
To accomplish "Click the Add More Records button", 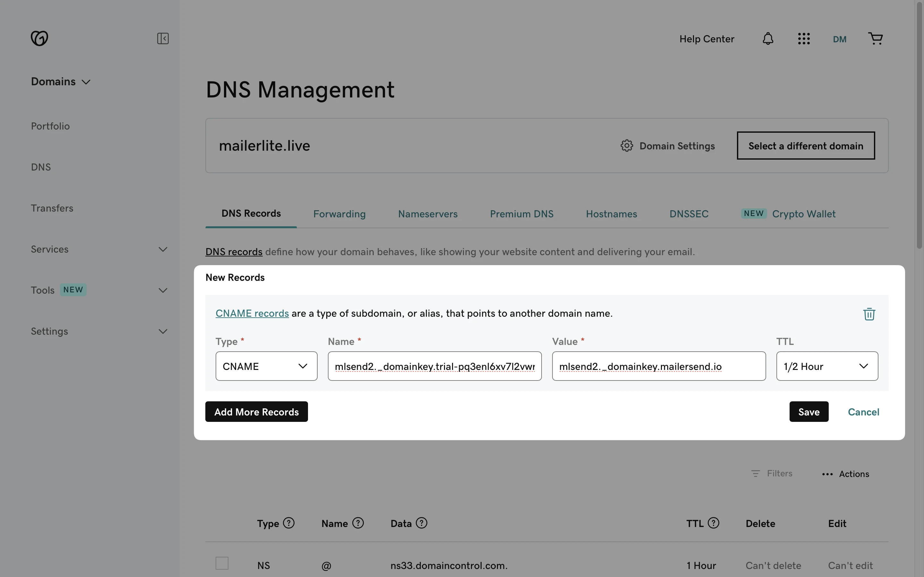I will click(256, 412).
